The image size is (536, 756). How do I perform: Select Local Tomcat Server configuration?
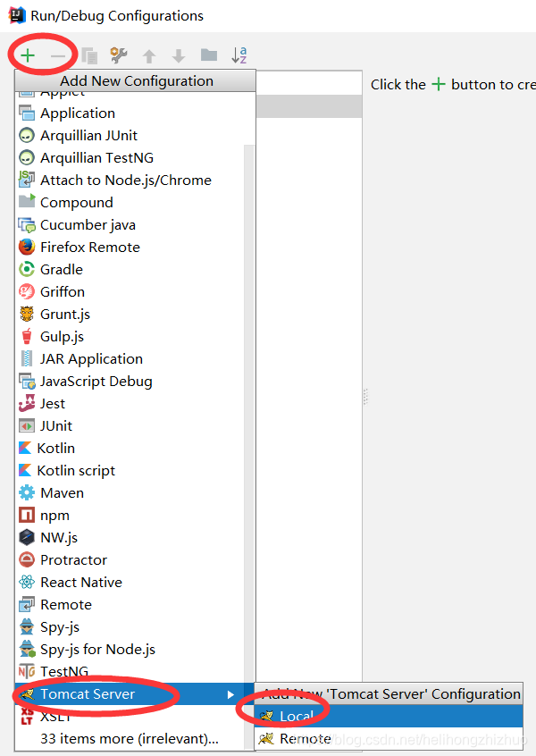tap(389, 716)
